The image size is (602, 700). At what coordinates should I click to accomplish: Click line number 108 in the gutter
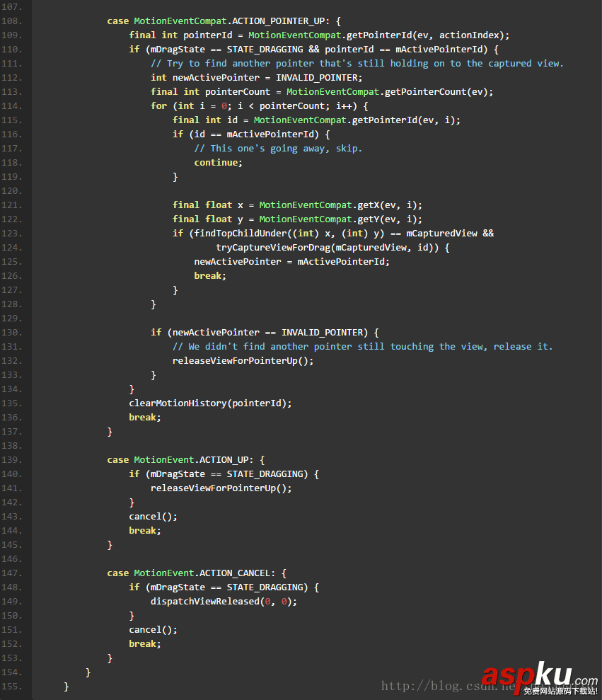tap(12, 21)
